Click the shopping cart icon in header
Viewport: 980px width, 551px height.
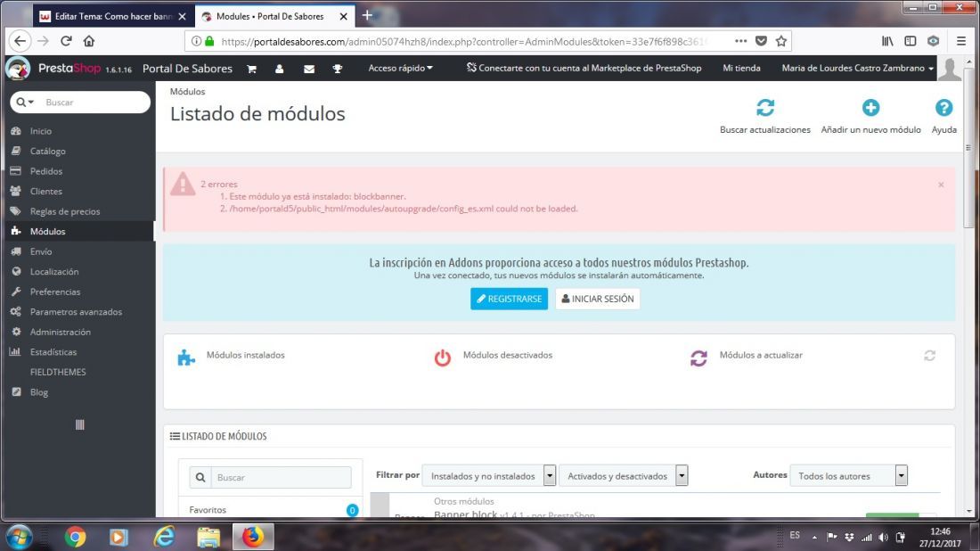click(252, 69)
